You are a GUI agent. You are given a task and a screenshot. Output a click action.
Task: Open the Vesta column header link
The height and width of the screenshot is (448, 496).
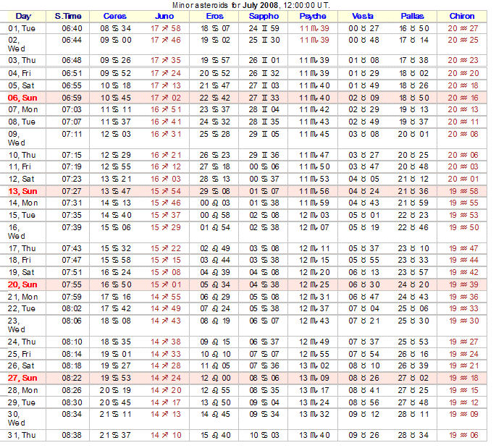coord(362,16)
